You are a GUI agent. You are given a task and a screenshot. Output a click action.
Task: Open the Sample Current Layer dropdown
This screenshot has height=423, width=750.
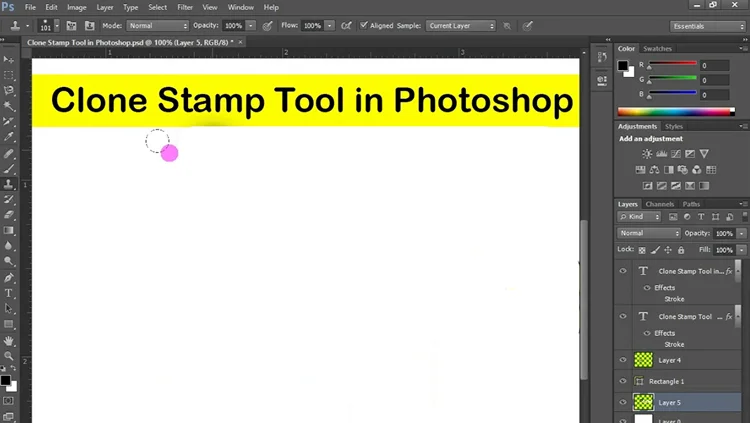coord(461,26)
